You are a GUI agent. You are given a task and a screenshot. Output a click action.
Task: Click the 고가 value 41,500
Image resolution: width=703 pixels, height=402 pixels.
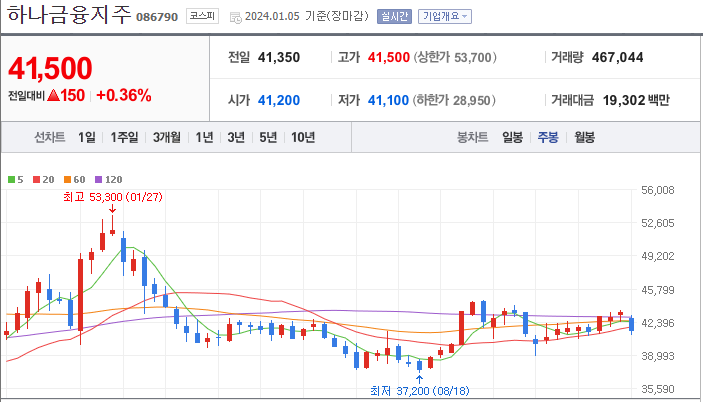tap(389, 57)
